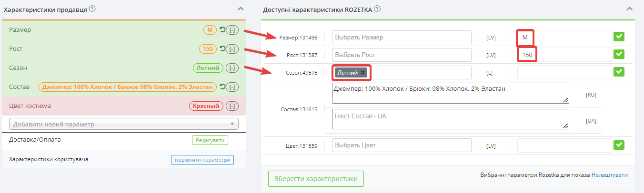Click help icon next to Характеристики продавця
644x193 pixels.
92,9
